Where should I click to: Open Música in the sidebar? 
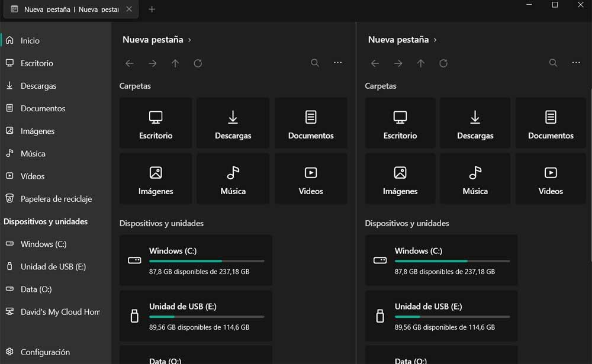[56, 154]
